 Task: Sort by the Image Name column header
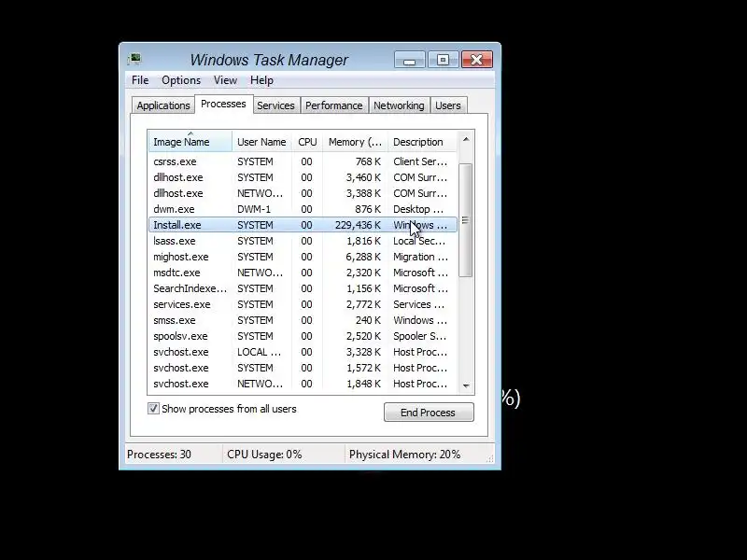click(190, 142)
